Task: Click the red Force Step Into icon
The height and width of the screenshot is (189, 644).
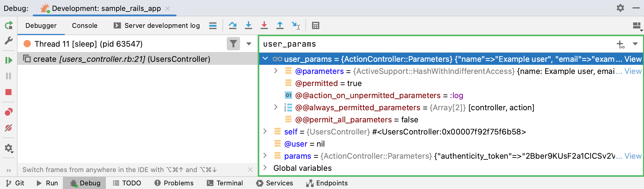Action: tap(264, 25)
